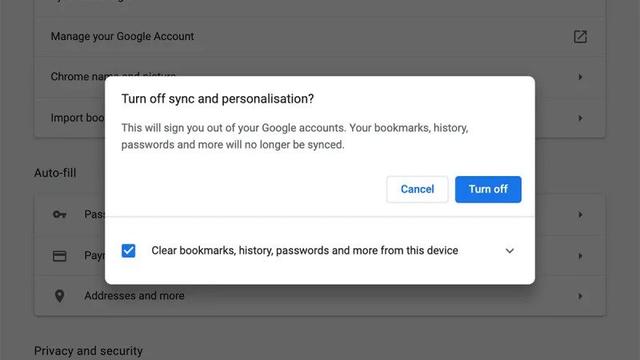The image size is (640, 360).
Task: Expand the Import bookmarks row arrow
Action: [x=580, y=118]
